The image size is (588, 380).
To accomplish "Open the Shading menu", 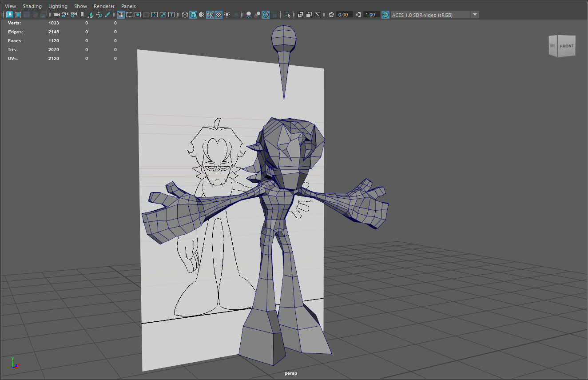I will click(32, 6).
